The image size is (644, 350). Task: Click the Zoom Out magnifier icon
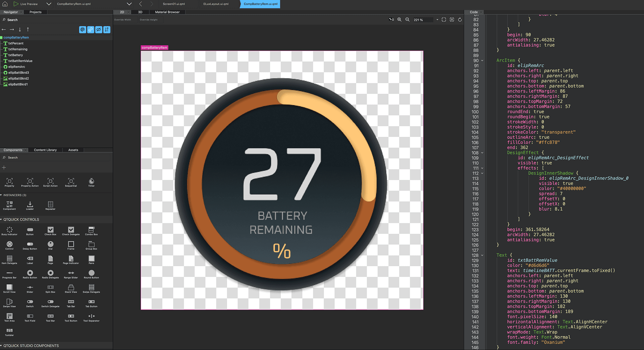(x=407, y=19)
